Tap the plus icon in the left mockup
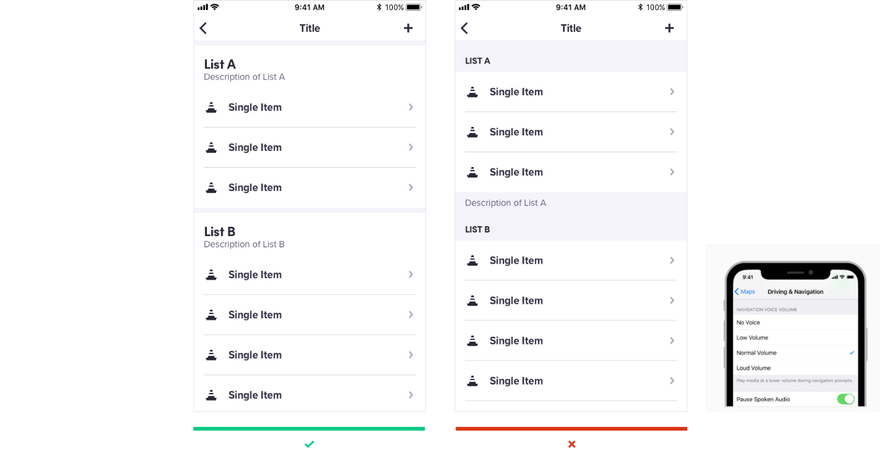 pos(408,28)
